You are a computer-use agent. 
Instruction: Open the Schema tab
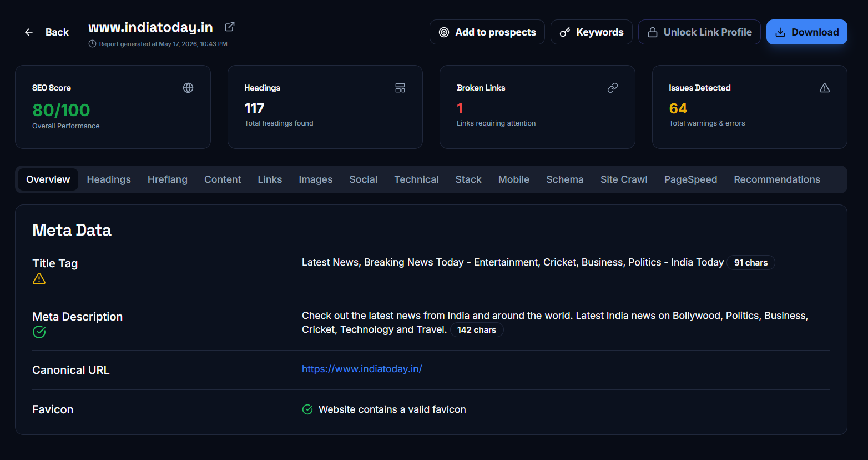[x=565, y=179]
